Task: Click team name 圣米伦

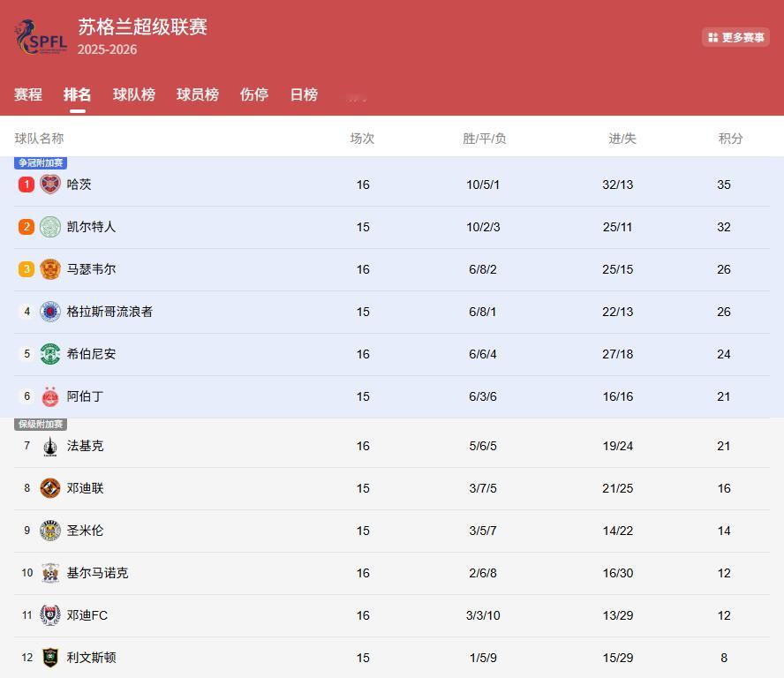Action: (85, 531)
